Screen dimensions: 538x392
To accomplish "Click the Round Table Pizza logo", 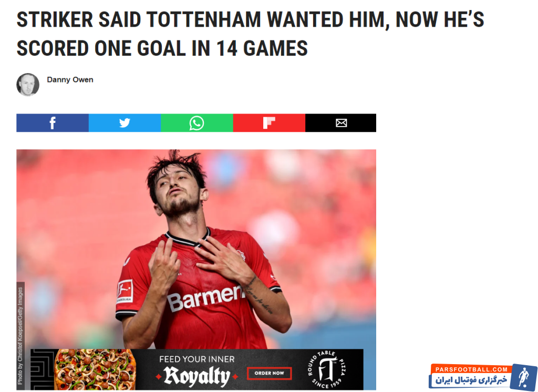I will [327, 369].
